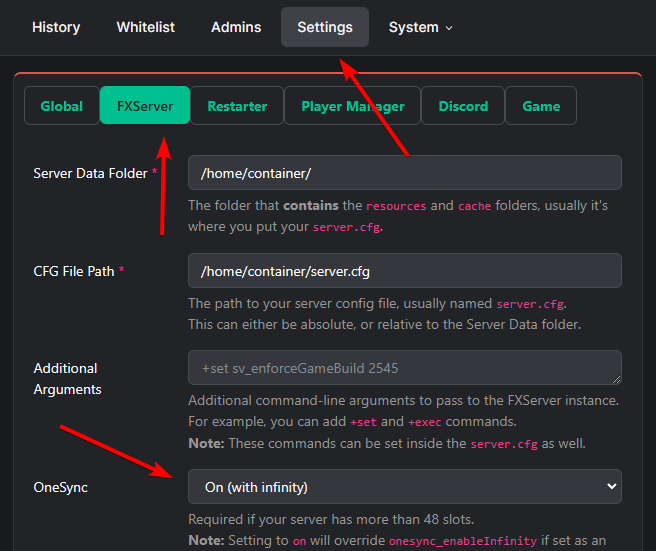The width and height of the screenshot is (656, 551).
Task: Click the Additional Arguments resize handle
Action: (617, 380)
